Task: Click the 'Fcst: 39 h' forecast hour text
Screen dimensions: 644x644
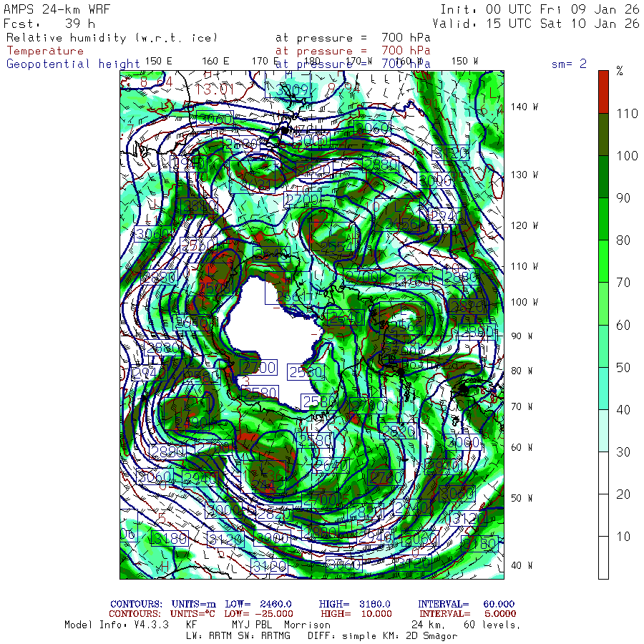Action: point(49,24)
